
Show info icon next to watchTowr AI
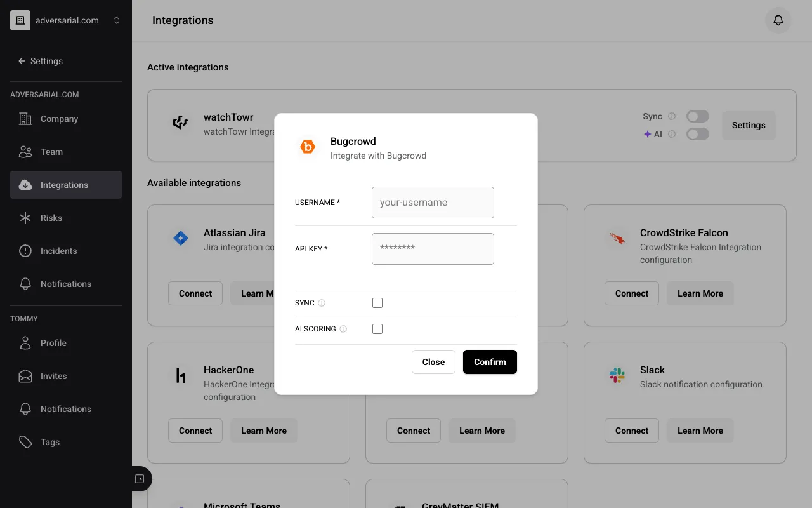point(672,134)
